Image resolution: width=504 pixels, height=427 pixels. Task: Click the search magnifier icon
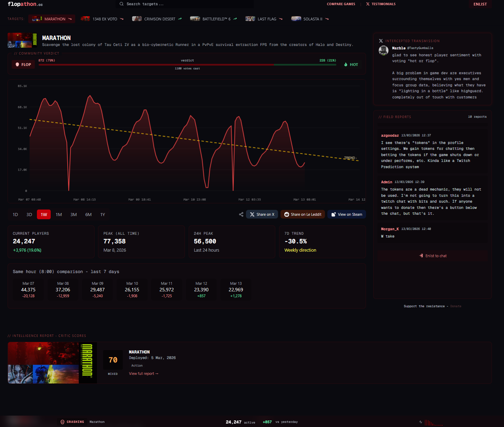(121, 4)
